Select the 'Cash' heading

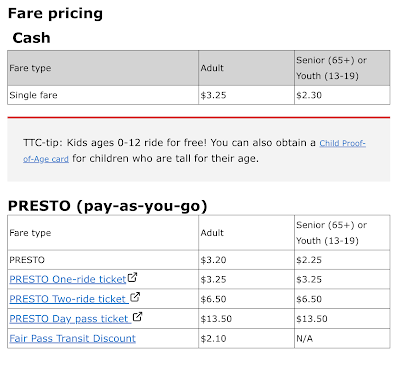coord(31,38)
